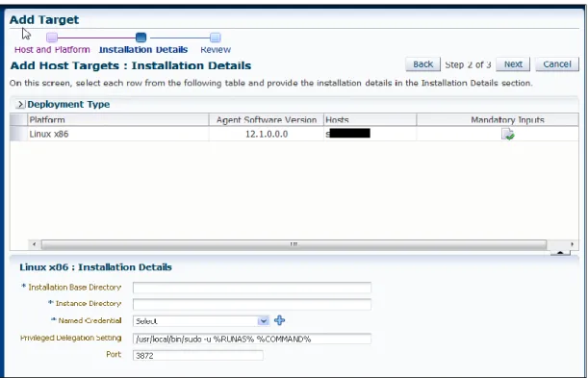Click the 12.1.0.0.0 version cell
This screenshot has width=588, height=378.
[x=267, y=134]
